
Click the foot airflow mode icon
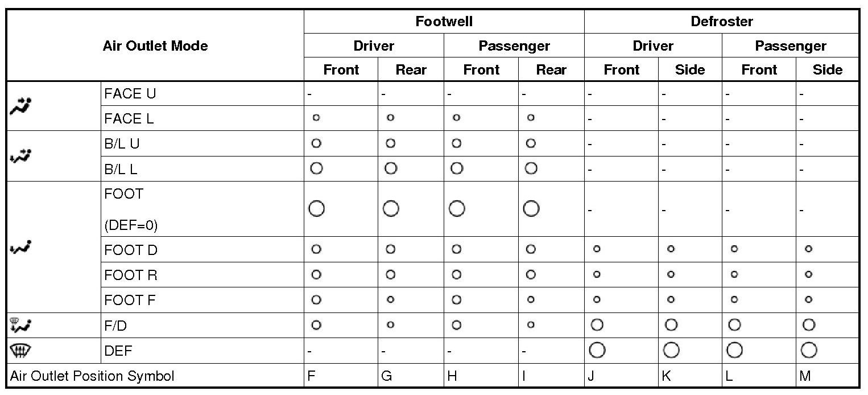(x=20, y=247)
